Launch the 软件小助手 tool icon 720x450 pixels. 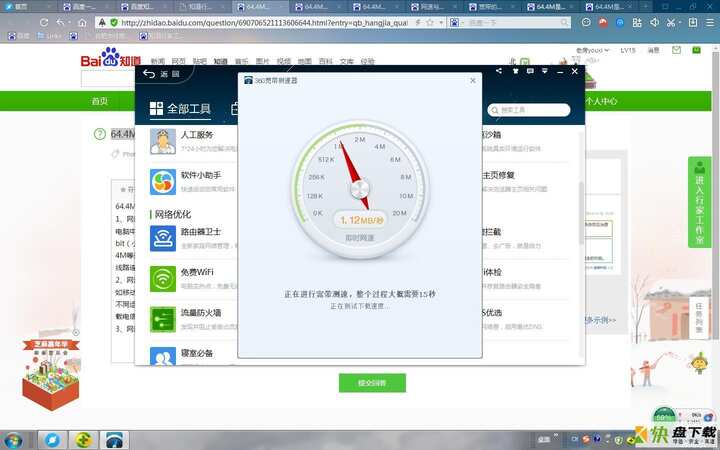163,182
